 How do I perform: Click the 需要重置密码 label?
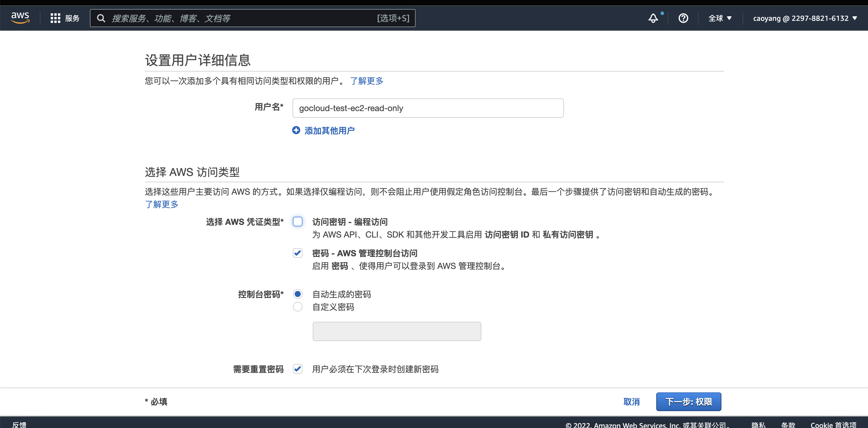point(258,369)
